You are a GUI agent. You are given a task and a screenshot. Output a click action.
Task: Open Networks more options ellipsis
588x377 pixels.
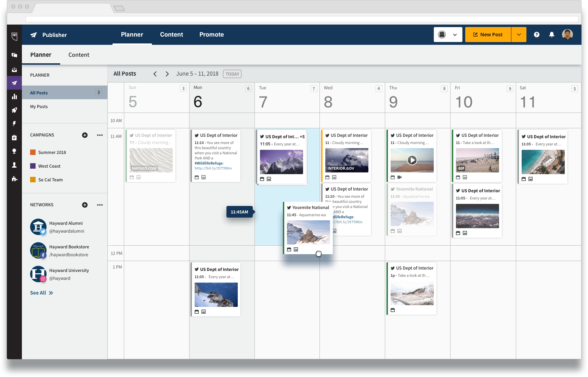[x=100, y=205]
